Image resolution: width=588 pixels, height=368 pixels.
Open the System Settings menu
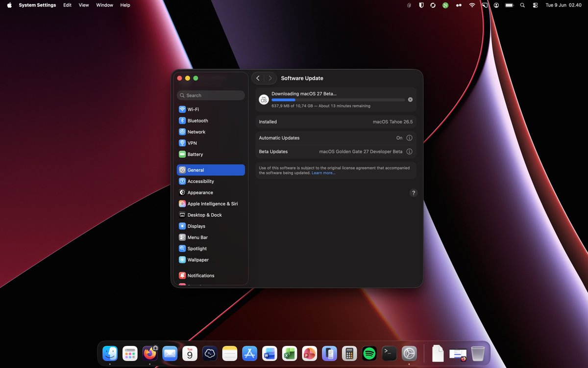37,5
